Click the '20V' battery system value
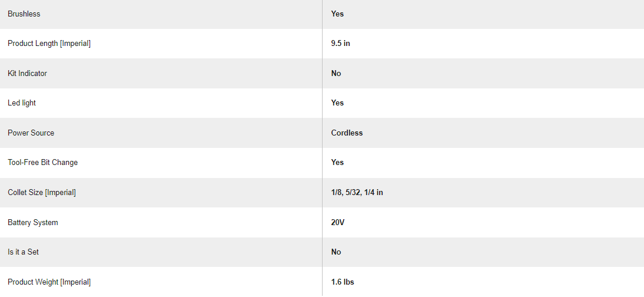 (337, 223)
